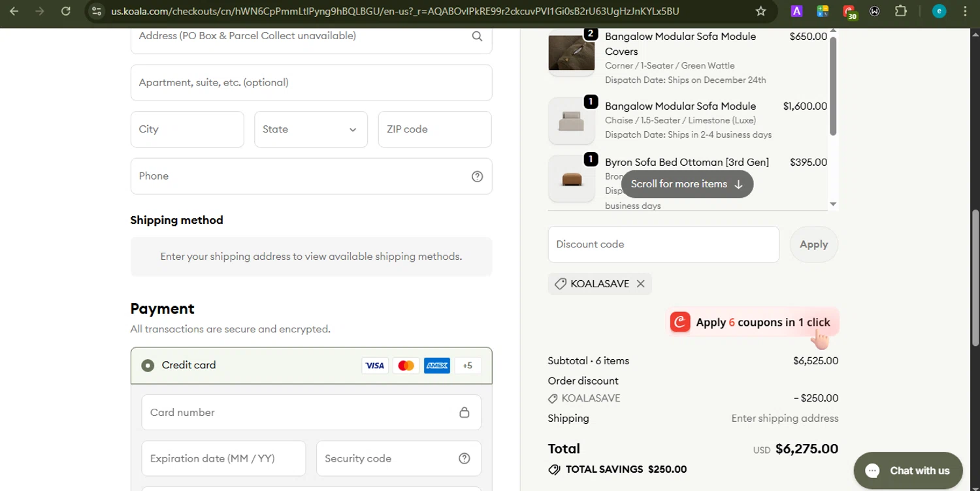
Task: Click the AMEX card logo
Action: point(436,366)
